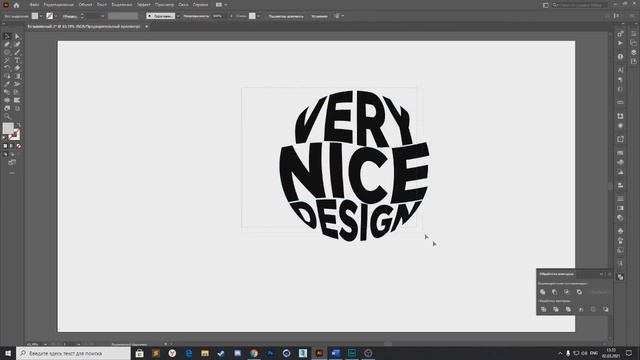Click the fill swatch in control bar
This screenshot has width=640, height=360.
35,16
